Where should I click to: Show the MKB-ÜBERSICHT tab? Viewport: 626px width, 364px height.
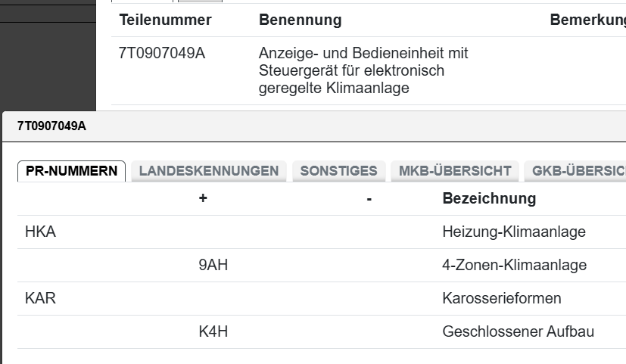(455, 171)
